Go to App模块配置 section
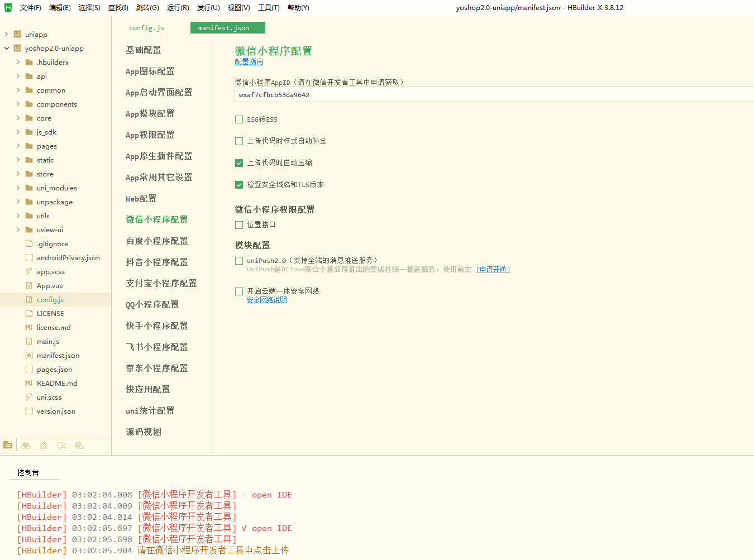This screenshot has width=754, height=560. coord(150,114)
